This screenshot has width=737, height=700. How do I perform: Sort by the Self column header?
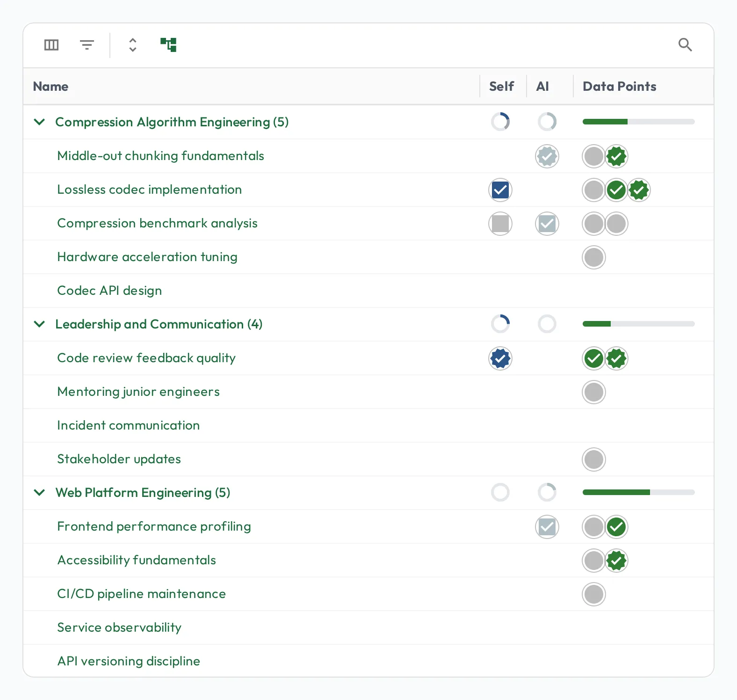coord(501,87)
